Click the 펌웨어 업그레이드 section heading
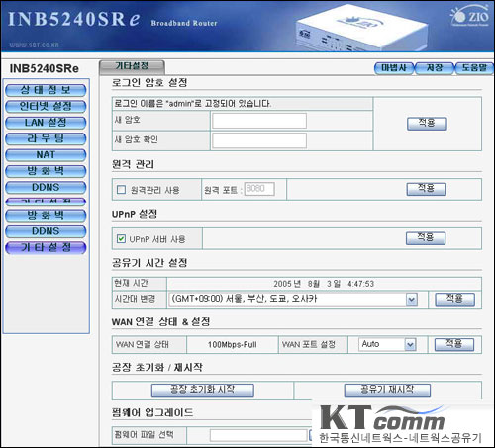The image size is (495, 448). click(152, 412)
